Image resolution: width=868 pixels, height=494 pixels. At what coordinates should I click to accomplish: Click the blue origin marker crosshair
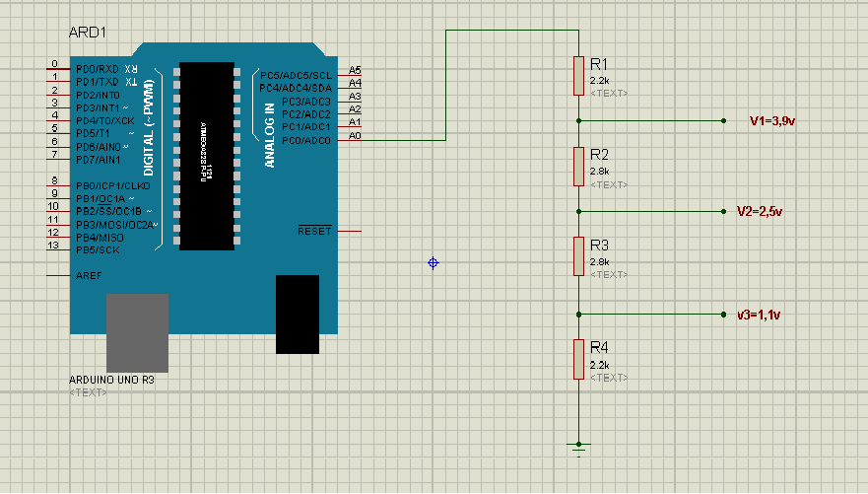[433, 263]
